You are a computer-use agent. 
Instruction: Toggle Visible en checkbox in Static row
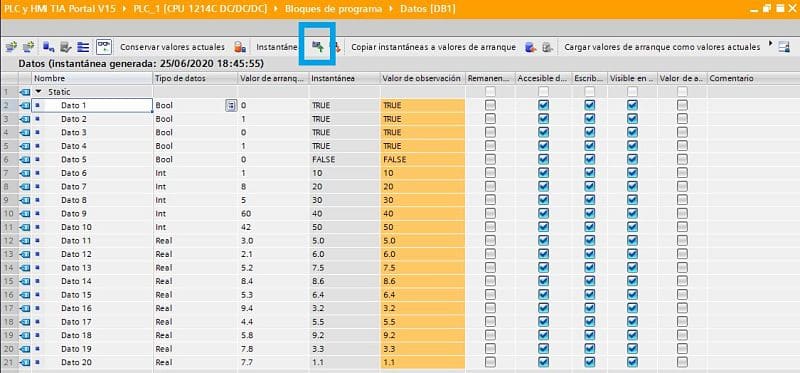(x=632, y=92)
